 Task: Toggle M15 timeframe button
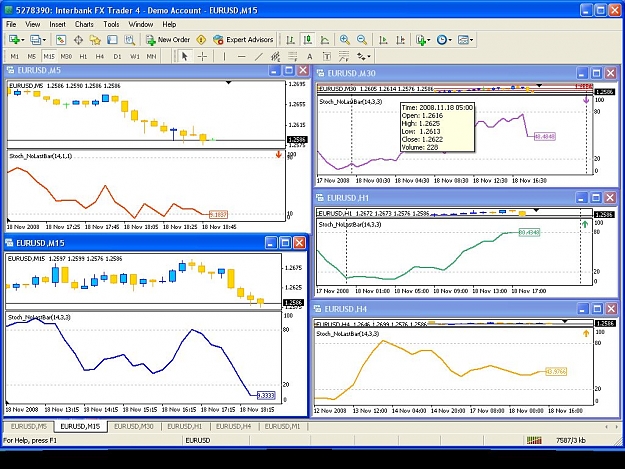pyautogui.click(x=49, y=57)
